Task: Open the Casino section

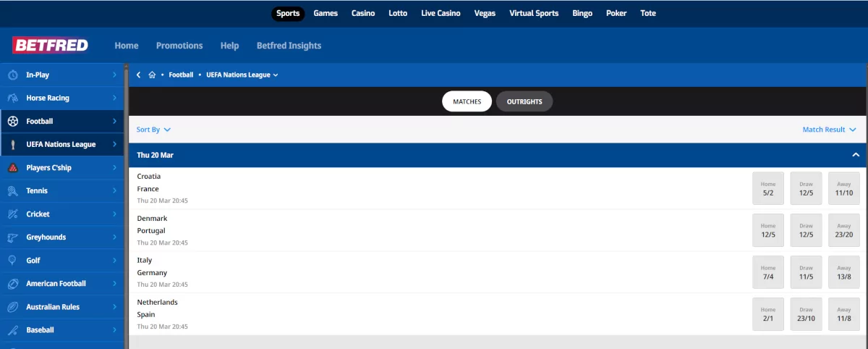Action: (x=363, y=13)
